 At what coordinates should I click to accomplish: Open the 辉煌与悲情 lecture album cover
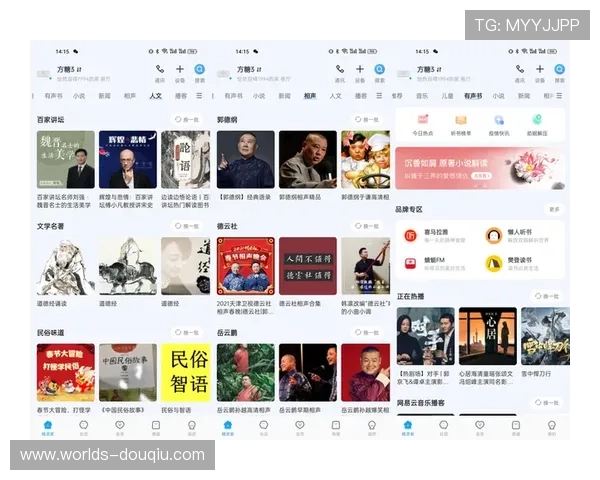(x=126, y=160)
